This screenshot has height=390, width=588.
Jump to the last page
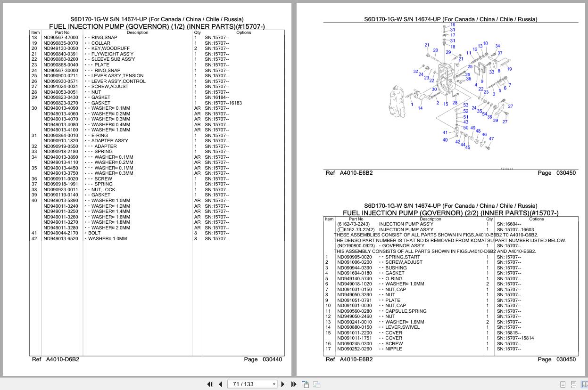pos(293,384)
